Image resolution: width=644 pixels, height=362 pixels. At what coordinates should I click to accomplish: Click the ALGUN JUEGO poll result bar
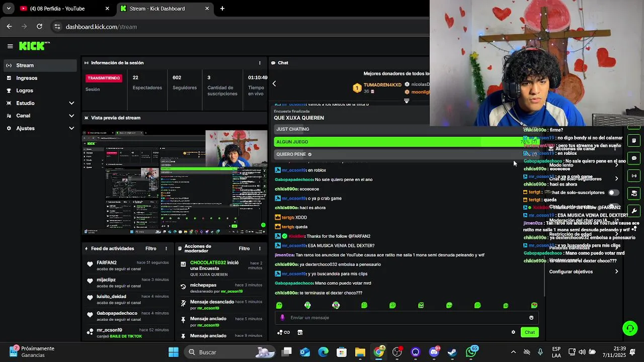click(407, 142)
